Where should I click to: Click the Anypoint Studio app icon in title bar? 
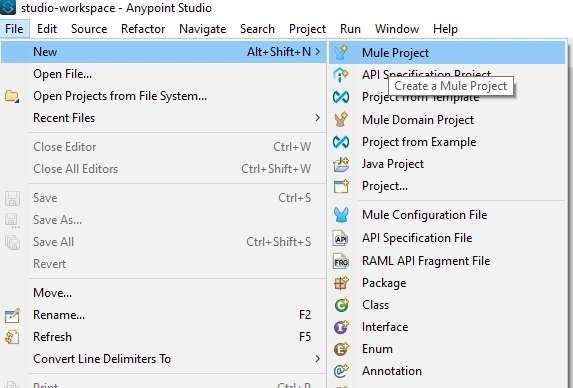click(x=8, y=7)
